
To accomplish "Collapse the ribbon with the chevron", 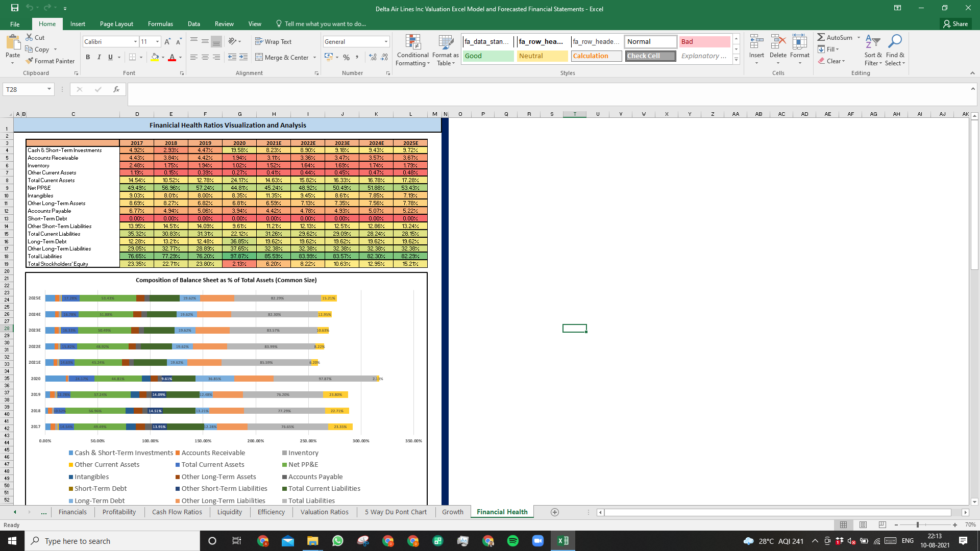I will pos(972,73).
